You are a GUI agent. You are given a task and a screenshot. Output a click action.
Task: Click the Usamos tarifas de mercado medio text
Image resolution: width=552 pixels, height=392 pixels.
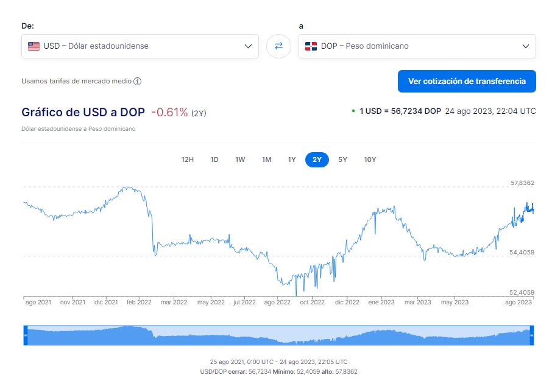click(x=76, y=81)
